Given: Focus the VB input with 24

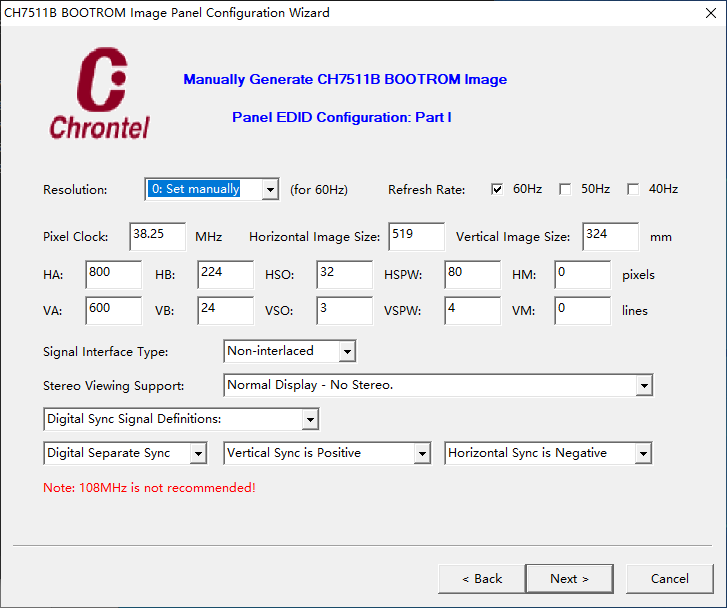Looking at the screenshot, I should pos(225,311).
